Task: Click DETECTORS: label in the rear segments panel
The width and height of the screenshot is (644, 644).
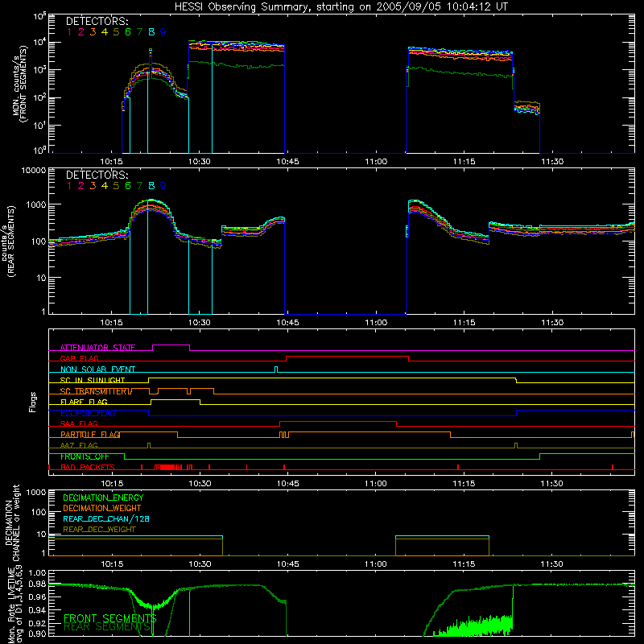Action: click(97, 175)
